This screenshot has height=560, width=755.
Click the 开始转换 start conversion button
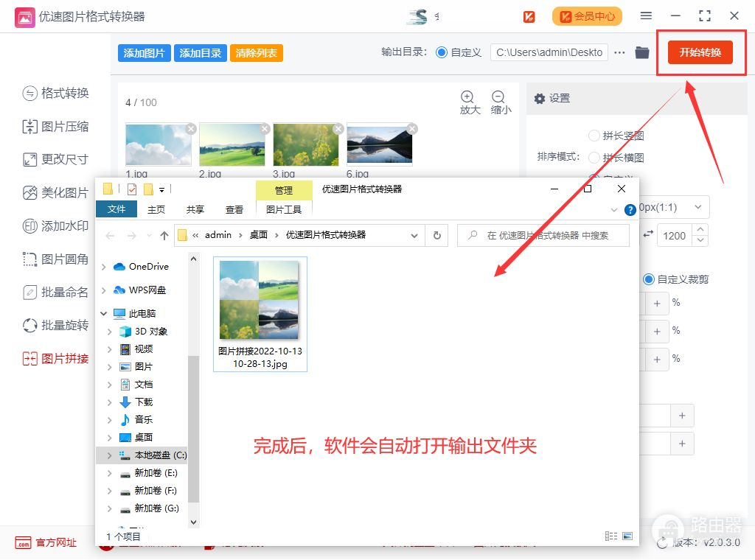700,52
